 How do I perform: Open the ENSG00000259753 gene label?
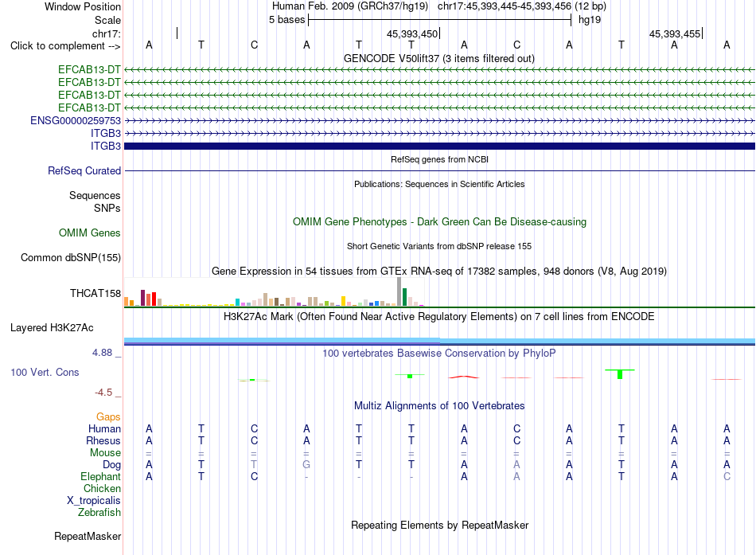pyautogui.click(x=76, y=121)
